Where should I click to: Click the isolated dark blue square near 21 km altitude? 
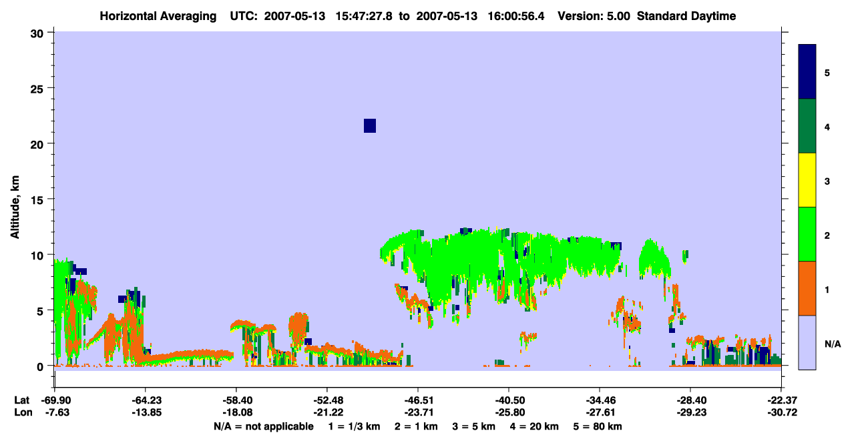[x=370, y=125]
